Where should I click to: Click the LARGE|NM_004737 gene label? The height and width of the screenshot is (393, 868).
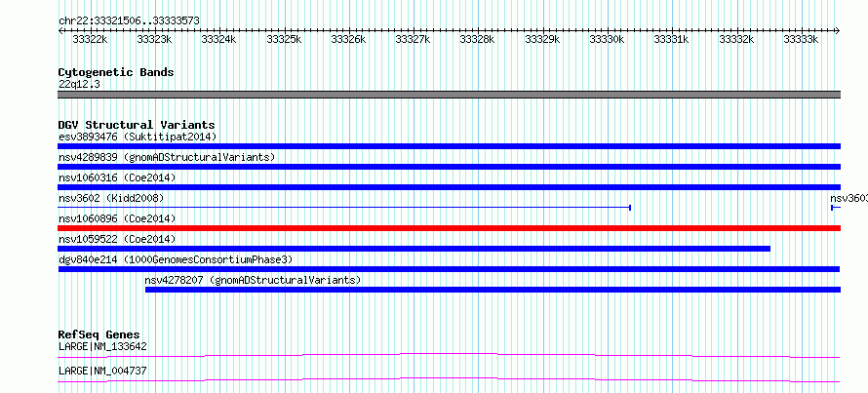pos(102,371)
